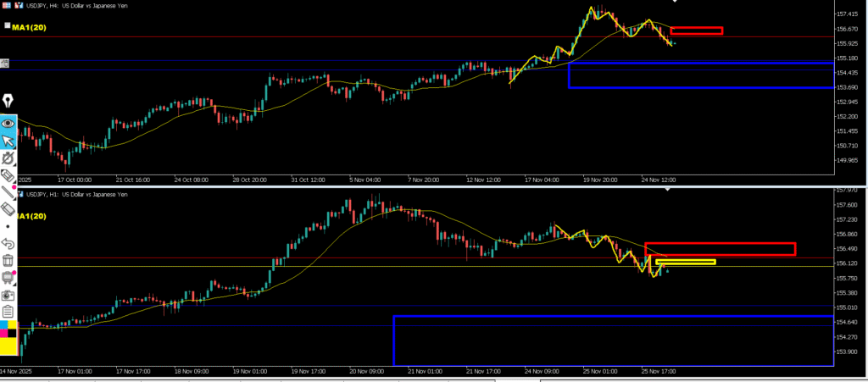Click the MA(20) label on the H1 chart

tap(32, 216)
